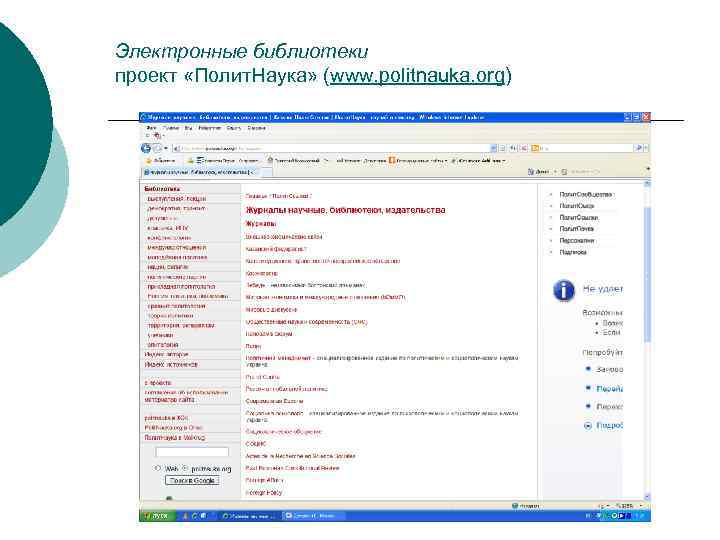
Task: Open the Мировая экономика и международные отношения link
Action: pos(325,298)
